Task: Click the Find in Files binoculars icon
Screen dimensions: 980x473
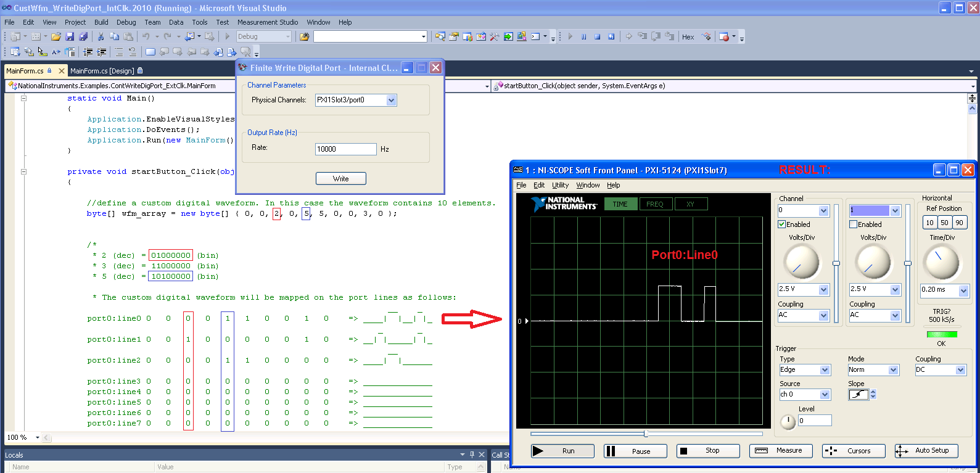Action: 304,36
